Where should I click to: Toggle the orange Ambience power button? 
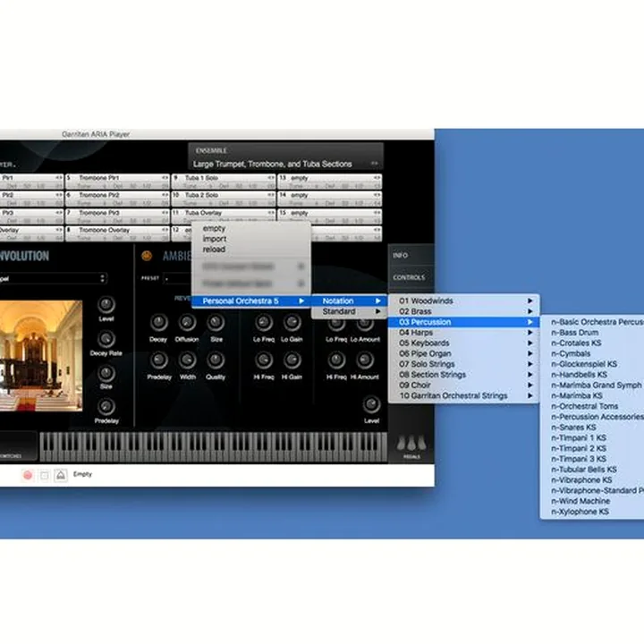tap(147, 256)
